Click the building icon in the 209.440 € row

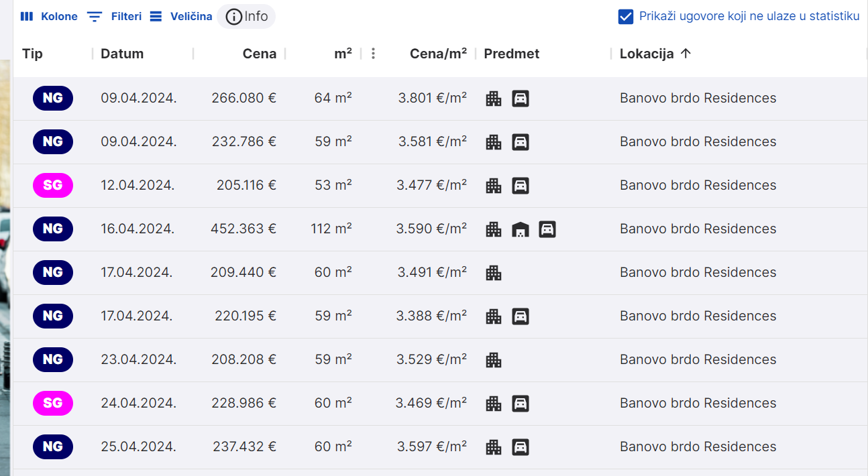click(494, 273)
